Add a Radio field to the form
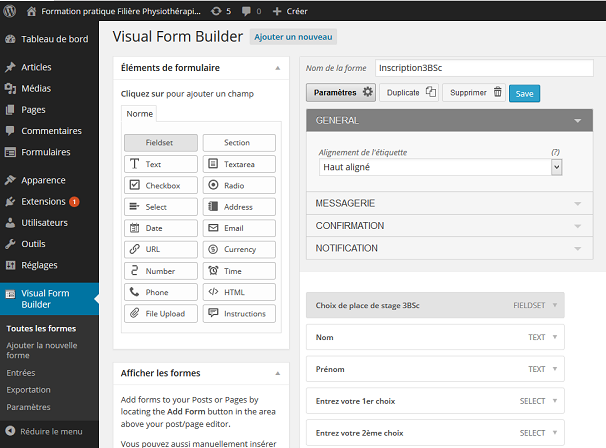Image resolution: width=606 pixels, height=448 pixels. [239, 185]
